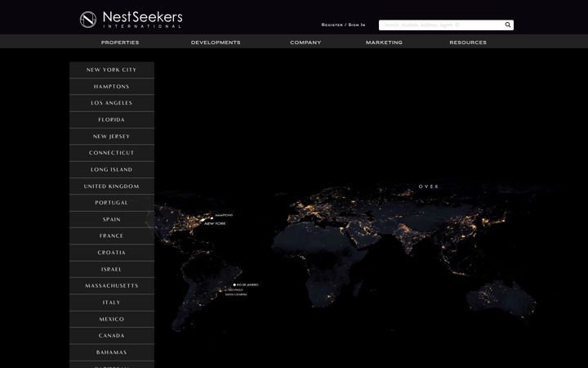The height and width of the screenshot is (368, 588).
Task: Click the New York label on the map
Action: (216, 224)
